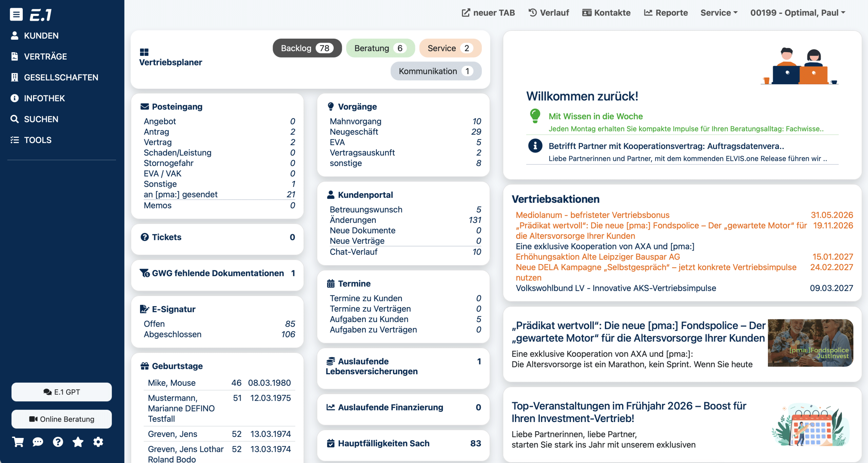Click the chat bubble icon in sidebar footer

point(38,442)
